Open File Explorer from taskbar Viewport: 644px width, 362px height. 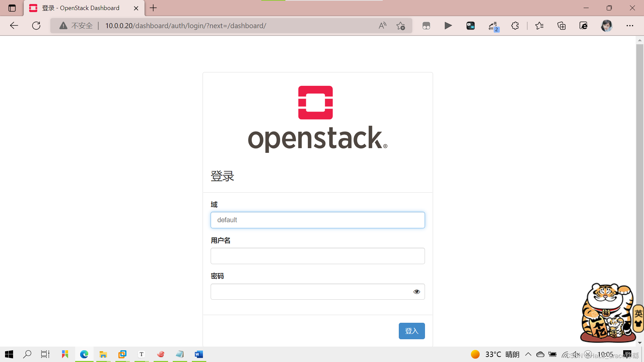tap(103, 354)
